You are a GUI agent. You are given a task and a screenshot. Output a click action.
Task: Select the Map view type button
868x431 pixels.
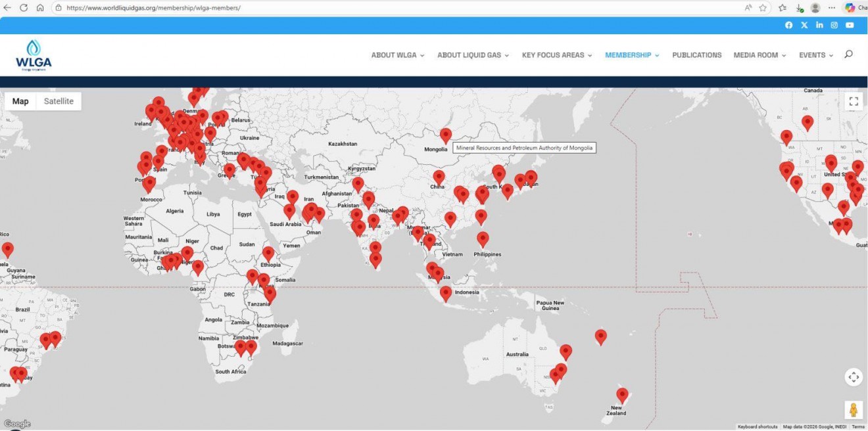pos(20,101)
